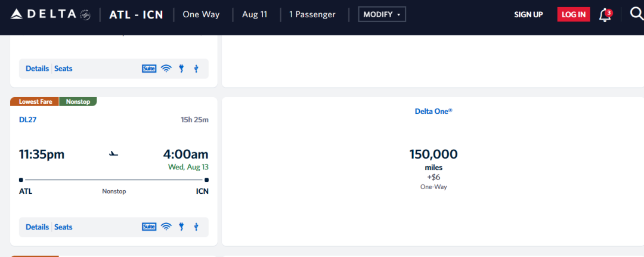This screenshot has width=644, height=257.
Task: Open Details in the top flight card
Action: tap(37, 69)
